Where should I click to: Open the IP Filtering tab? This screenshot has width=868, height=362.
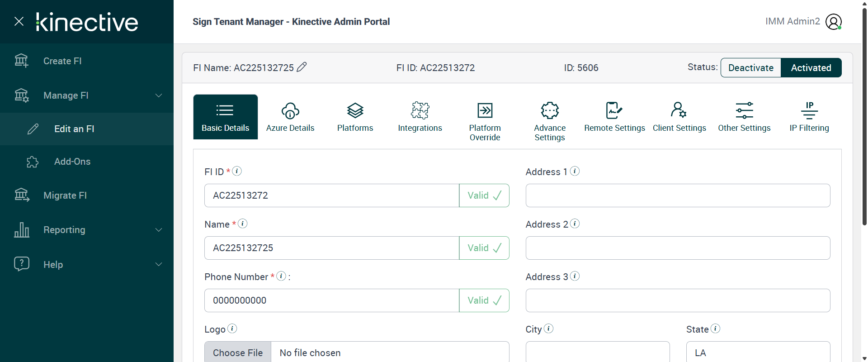809,117
